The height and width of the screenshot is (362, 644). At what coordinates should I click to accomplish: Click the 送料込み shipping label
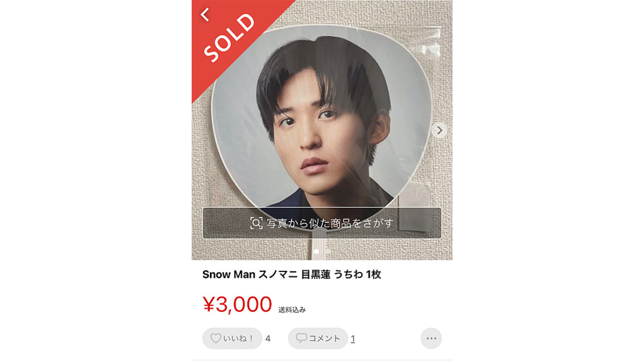(x=292, y=310)
